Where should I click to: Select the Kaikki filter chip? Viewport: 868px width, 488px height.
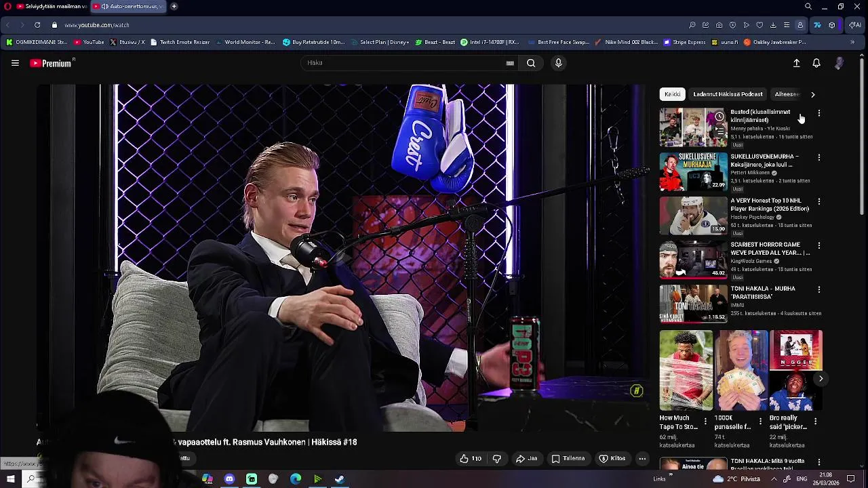(672, 94)
